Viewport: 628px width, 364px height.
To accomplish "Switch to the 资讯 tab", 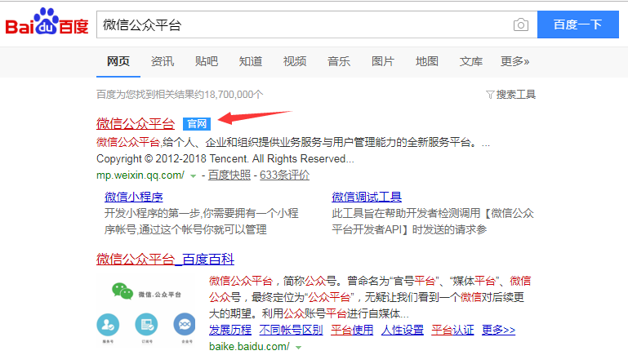I will [163, 61].
